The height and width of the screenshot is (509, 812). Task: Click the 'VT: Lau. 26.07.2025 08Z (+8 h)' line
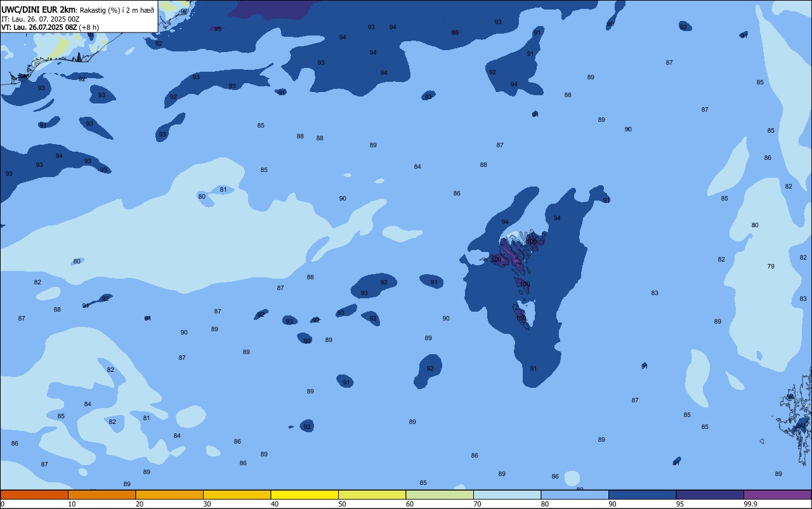pos(49,27)
